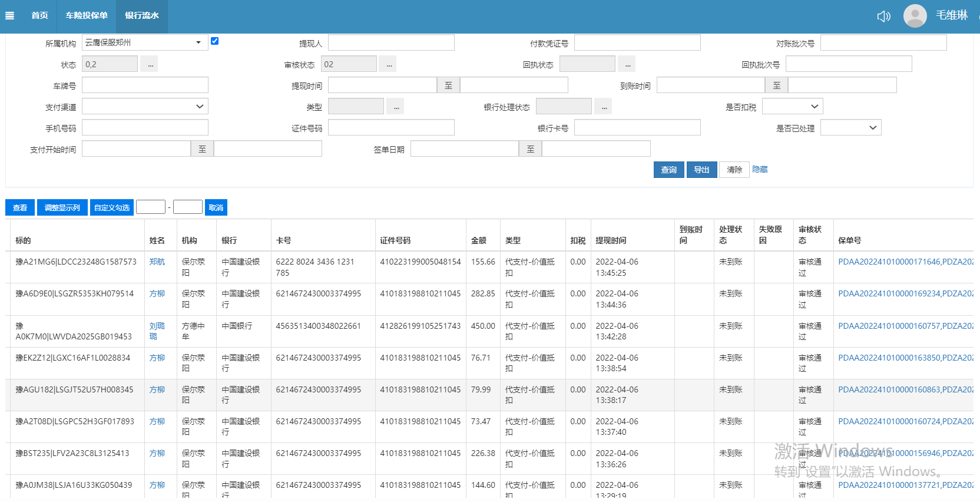The width and height of the screenshot is (980, 502).
Task: Toggle the checkbox beside 所属机构
Action: coord(214,41)
